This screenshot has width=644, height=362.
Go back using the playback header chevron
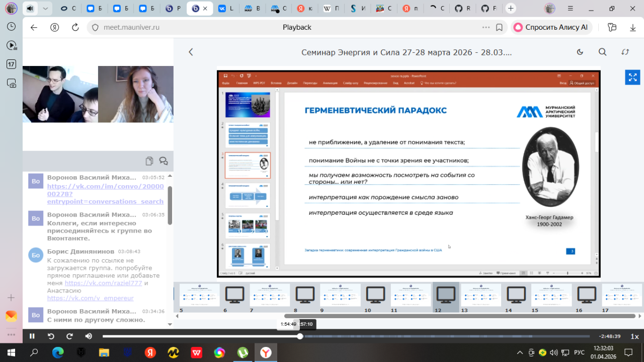coord(191,52)
